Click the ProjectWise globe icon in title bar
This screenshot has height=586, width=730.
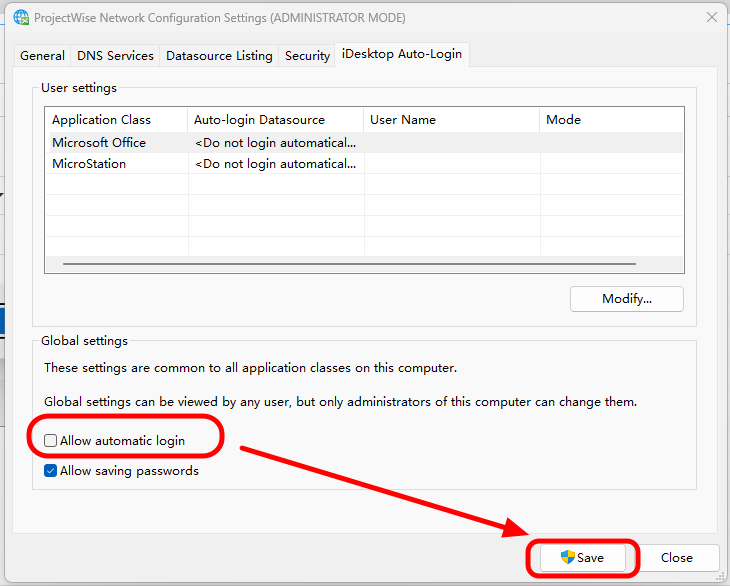[x=21, y=17]
